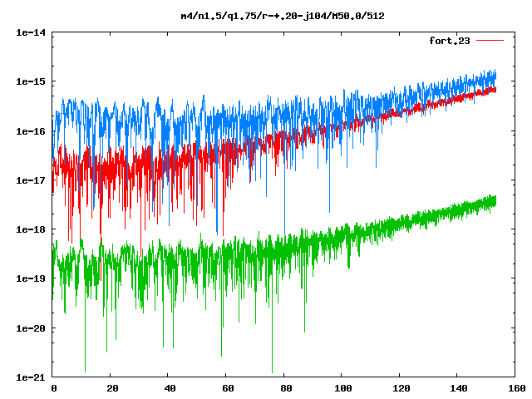Click the 1e-20 y-axis label
Image resolution: width=532 pixels, height=399 pixels.
(x=31, y=328)
